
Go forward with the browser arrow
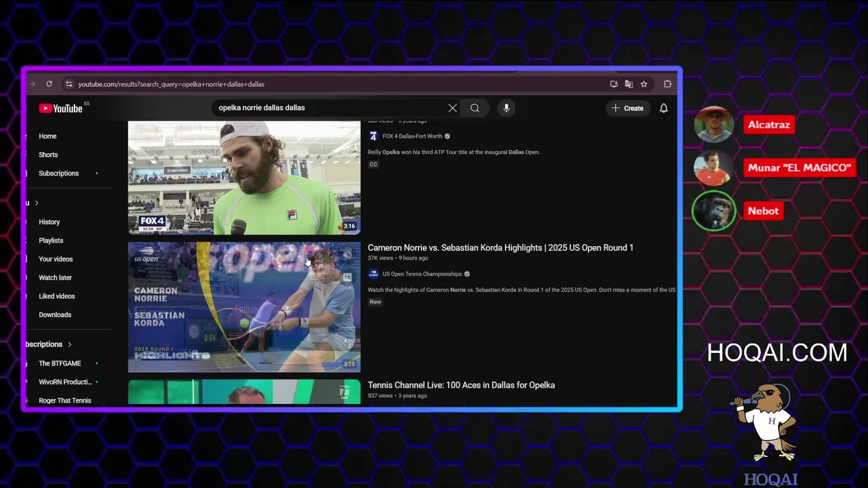32,84
